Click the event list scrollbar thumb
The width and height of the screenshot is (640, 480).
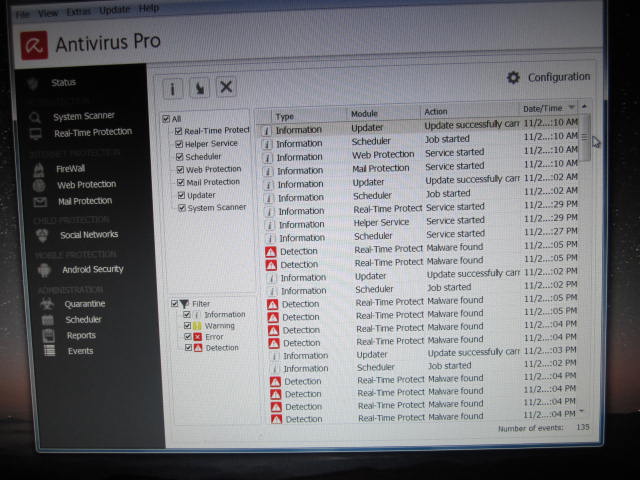click(585, 137)
